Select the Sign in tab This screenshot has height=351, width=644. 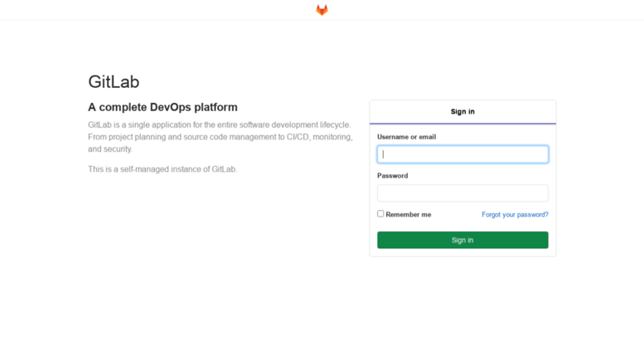point(462,112)
